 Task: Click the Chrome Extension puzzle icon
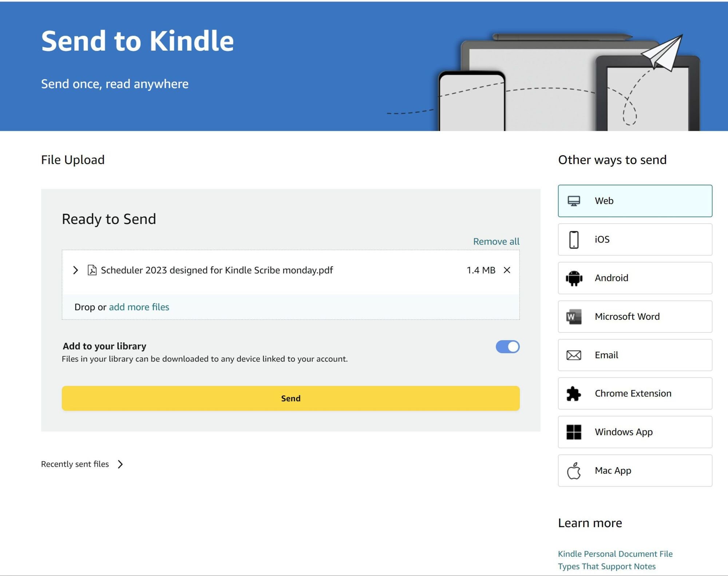click(x=574, y=393)
